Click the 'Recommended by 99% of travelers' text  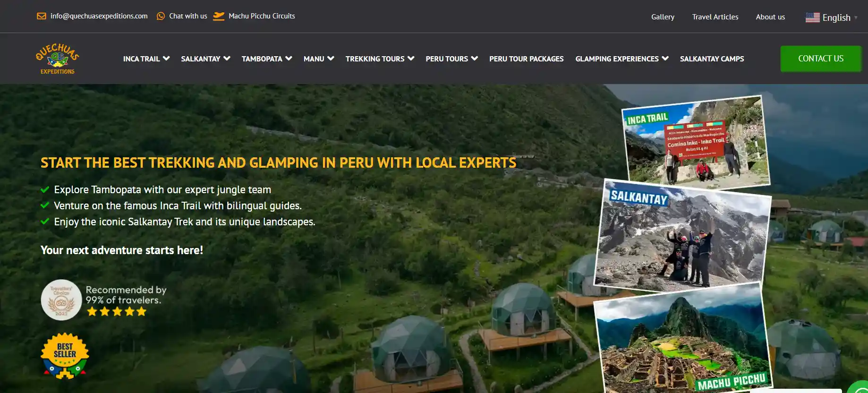point(126,295)
